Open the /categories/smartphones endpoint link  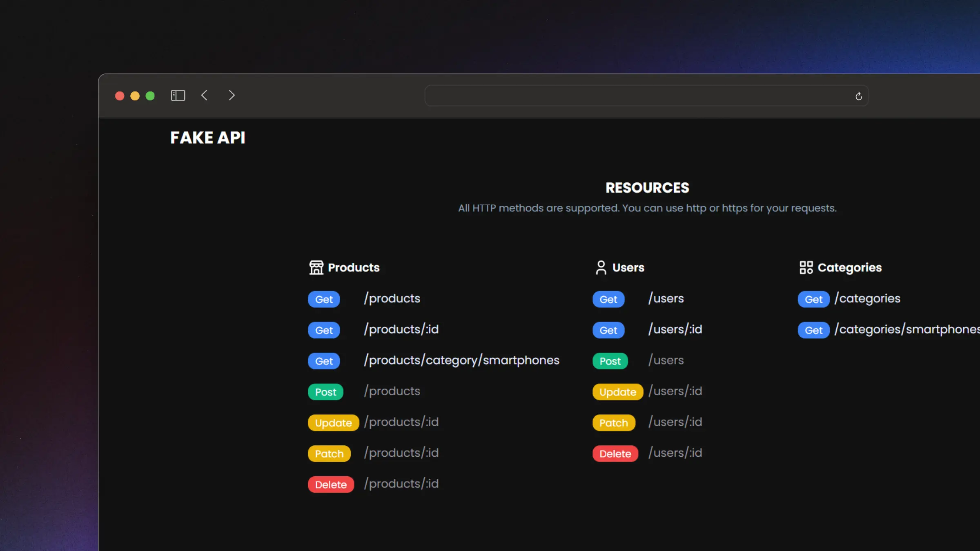point(907,330)
